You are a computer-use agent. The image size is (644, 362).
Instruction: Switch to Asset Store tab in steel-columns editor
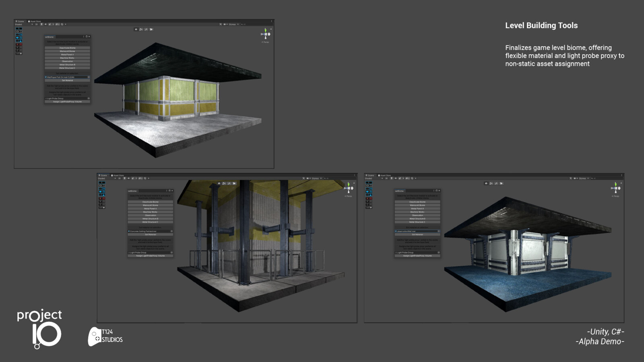coord(118,175)
